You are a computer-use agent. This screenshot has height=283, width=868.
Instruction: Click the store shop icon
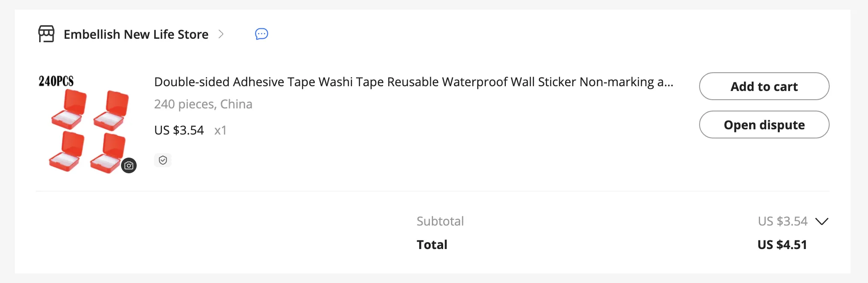click(x=46, y=34)
